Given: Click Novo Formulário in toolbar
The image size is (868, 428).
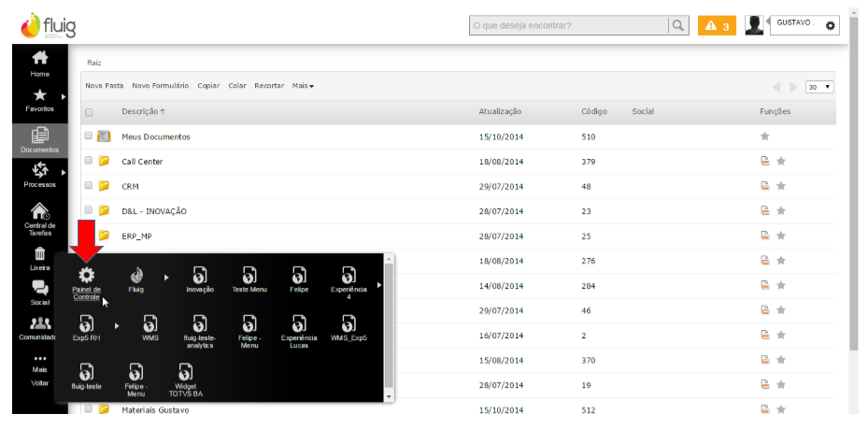Looking at the screenshot, I should point(161,86).
